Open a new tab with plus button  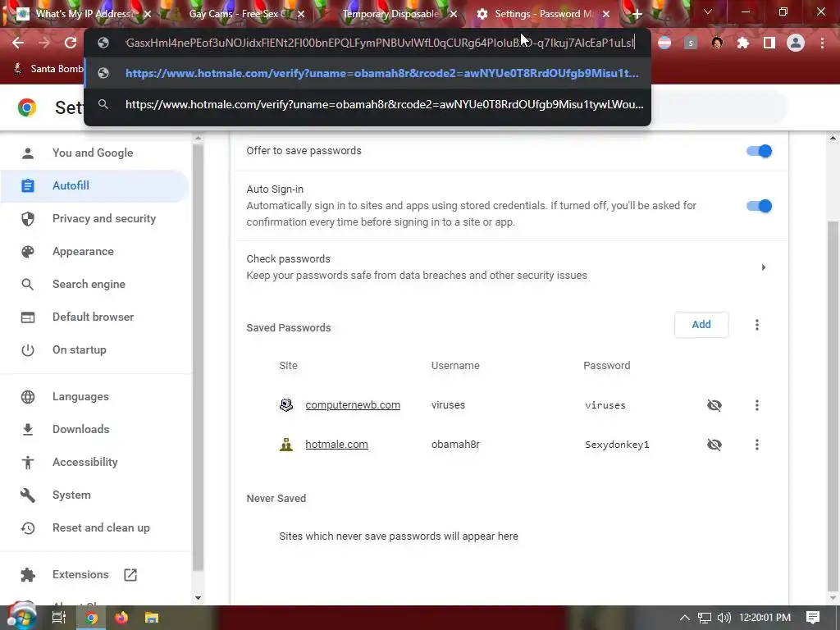[637, 15]
